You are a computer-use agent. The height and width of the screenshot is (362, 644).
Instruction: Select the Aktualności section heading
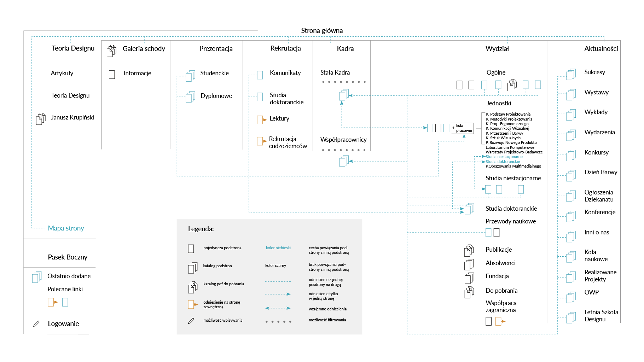tap(601, 48)
